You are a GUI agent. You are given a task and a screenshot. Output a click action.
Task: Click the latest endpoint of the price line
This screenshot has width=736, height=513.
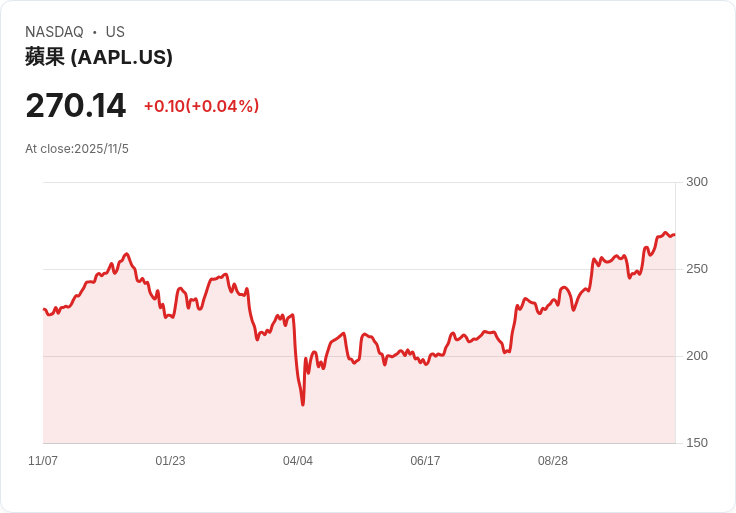674,235
